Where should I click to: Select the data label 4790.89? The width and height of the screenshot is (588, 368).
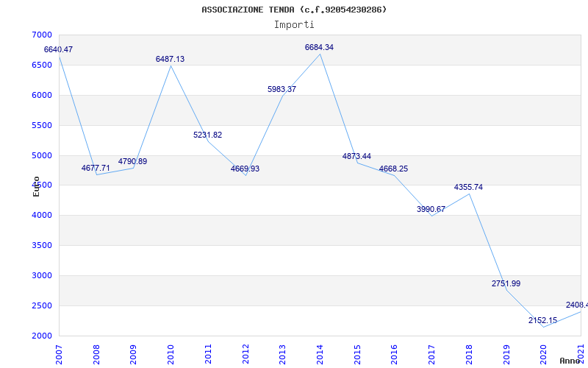[x=133, y=161]
